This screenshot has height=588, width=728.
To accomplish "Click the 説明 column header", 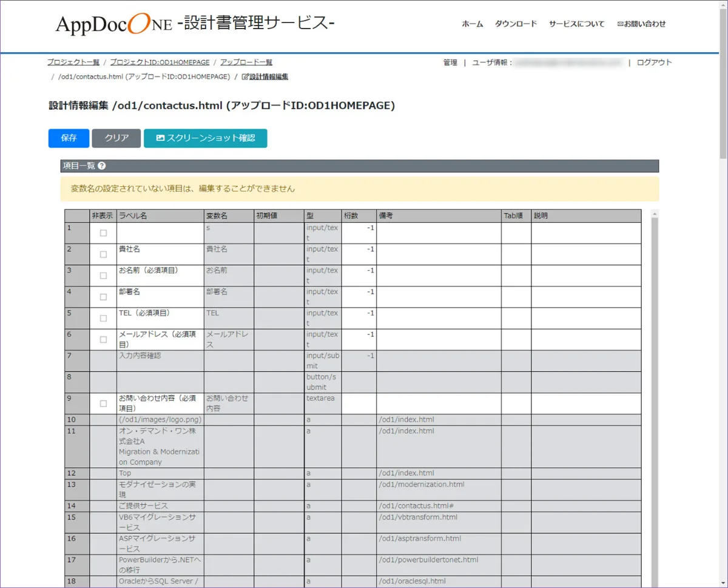I will [586, 216].
